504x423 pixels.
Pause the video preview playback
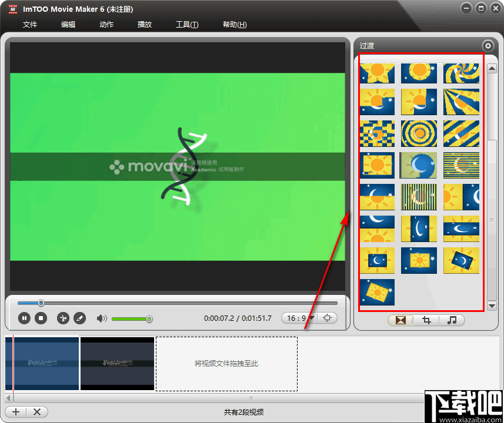(24, 318)
